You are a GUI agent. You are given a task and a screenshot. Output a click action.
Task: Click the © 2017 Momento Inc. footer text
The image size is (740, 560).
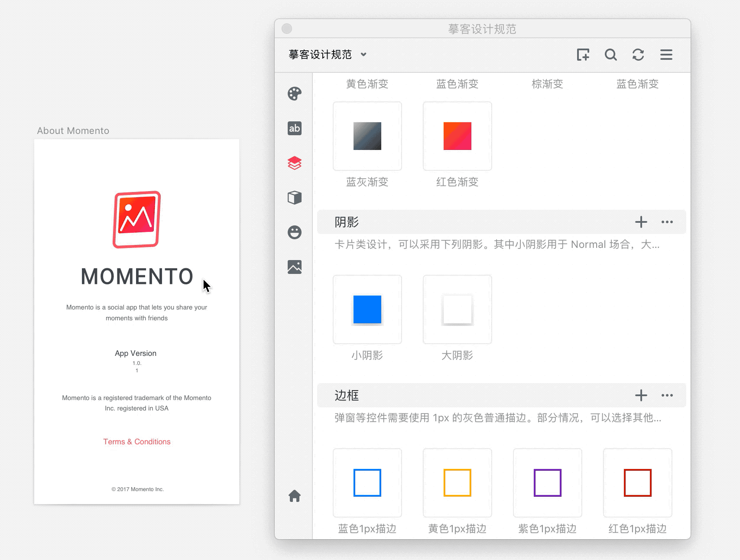(138, 489)
